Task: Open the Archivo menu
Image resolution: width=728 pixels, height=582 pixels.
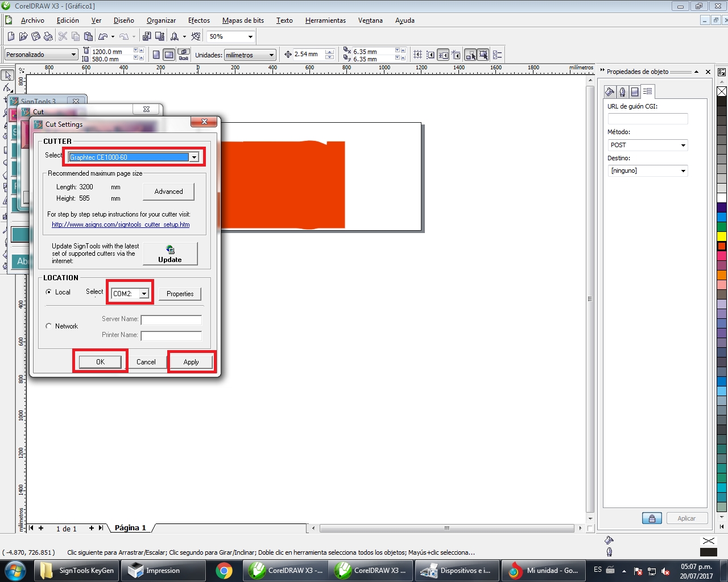Action: (32, 20)
